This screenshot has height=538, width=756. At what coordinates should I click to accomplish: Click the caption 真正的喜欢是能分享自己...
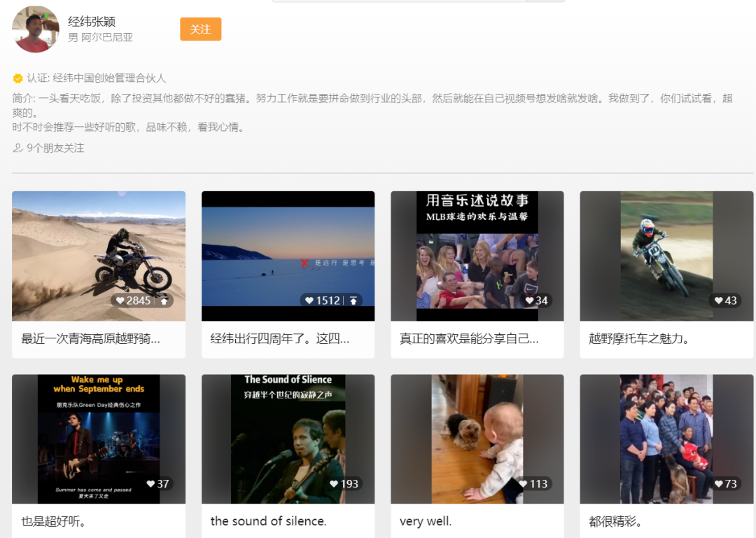469,339
